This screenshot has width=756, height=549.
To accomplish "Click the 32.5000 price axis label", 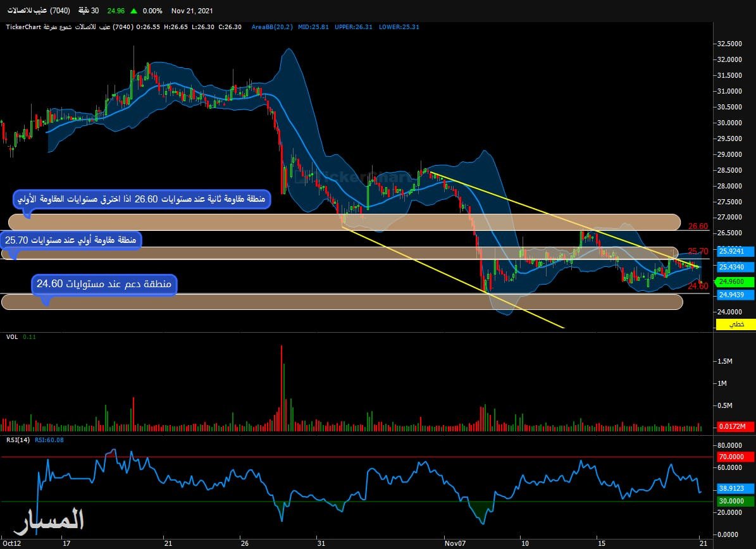I will coord(729,44).
